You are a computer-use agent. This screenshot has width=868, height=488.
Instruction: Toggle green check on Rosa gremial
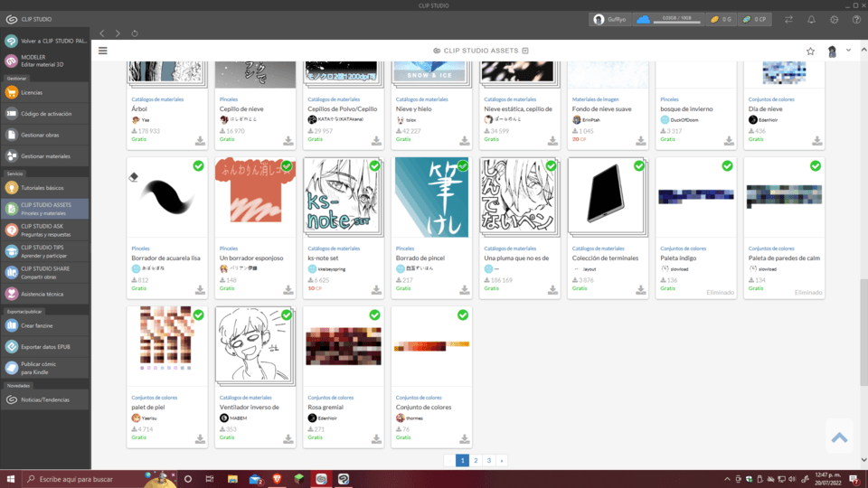point(374,314)
